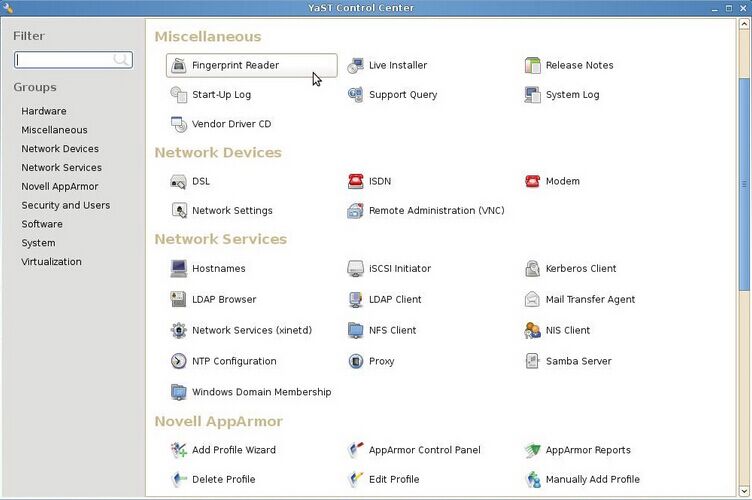
Task: Open the AppArmor Control Panel icon
Action: [355, 450]
